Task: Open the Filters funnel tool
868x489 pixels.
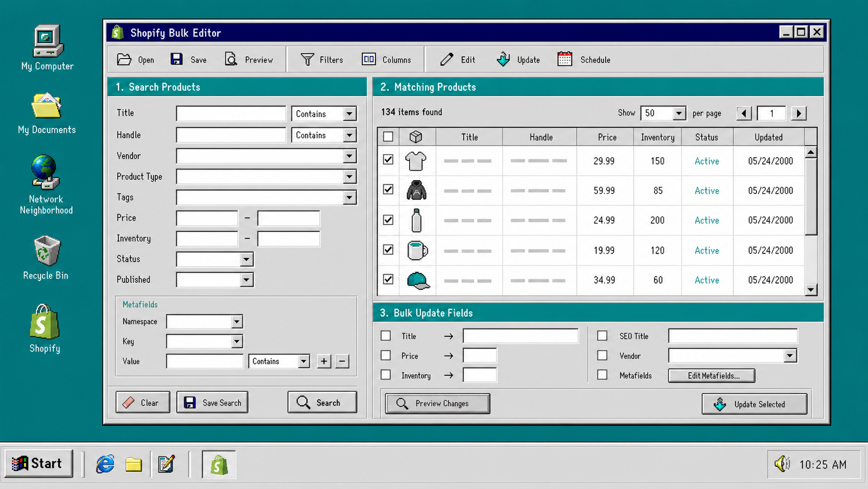Action: pos(322,60)
